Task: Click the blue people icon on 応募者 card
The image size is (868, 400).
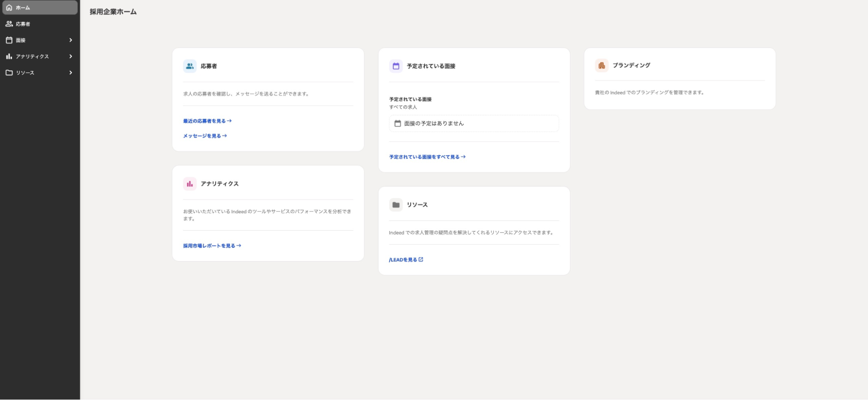Action: click(x=190, y=66)
